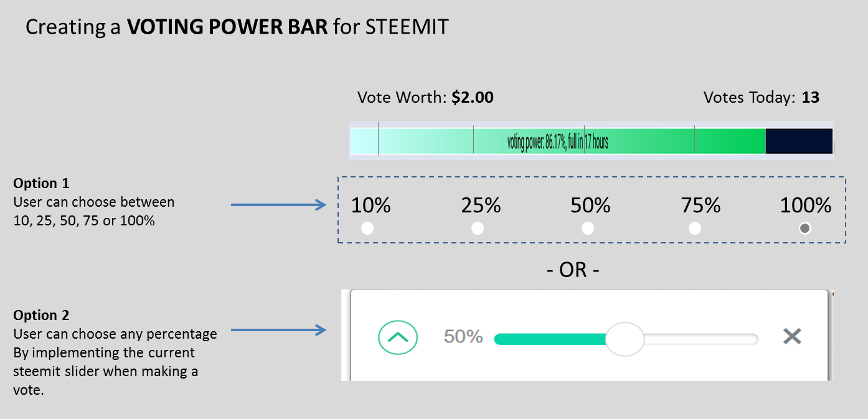
Task: Click the green upvote chevron circle icon
Action: pos(398,337)
